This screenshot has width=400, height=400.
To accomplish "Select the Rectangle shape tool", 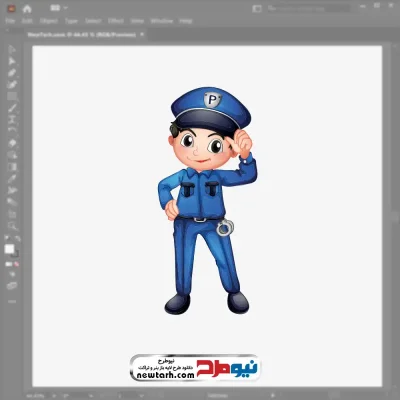I will click(12, 97).
